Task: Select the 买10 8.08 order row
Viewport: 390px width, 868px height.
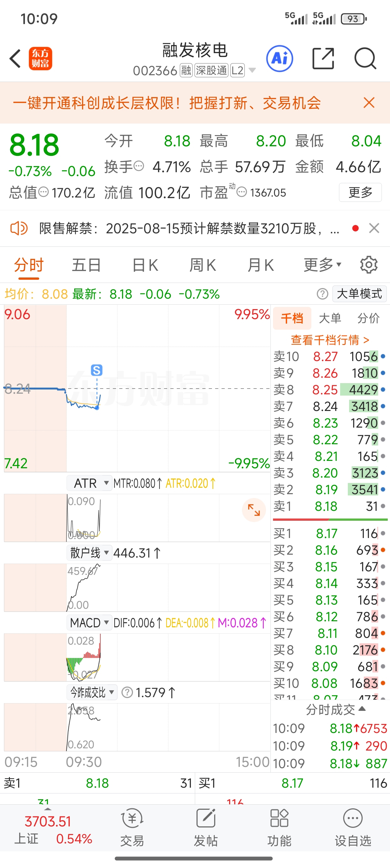Action: (x=330, y=683)
